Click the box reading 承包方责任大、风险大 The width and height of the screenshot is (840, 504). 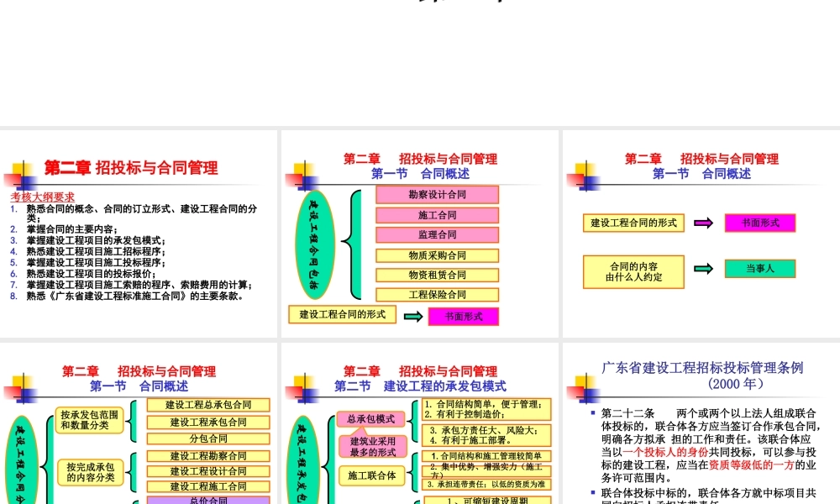point(486,435)
